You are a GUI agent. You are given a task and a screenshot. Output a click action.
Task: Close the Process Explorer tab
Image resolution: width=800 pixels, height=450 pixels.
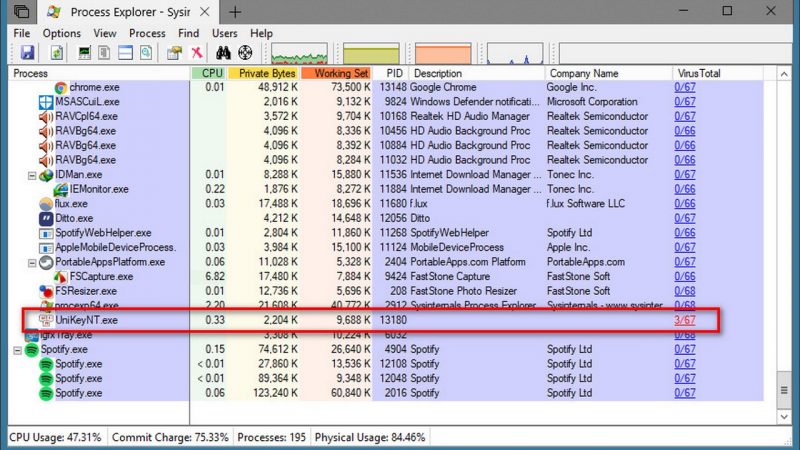click(205, 12)
